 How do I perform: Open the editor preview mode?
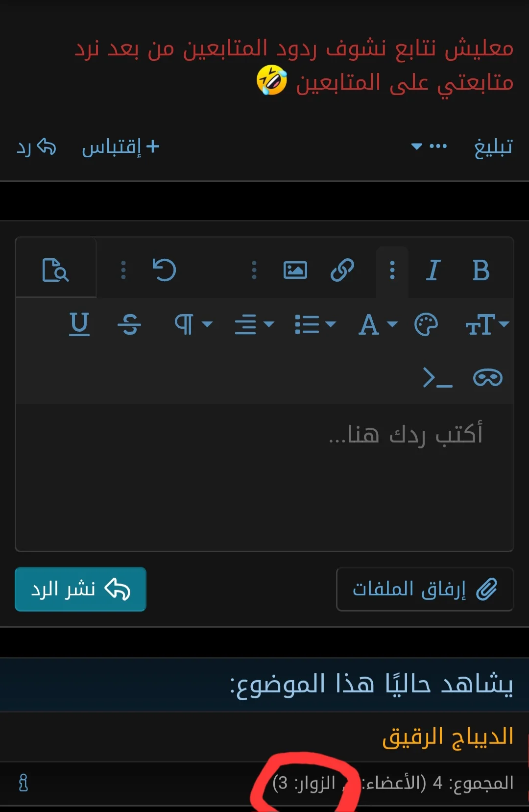coord(56,270)
